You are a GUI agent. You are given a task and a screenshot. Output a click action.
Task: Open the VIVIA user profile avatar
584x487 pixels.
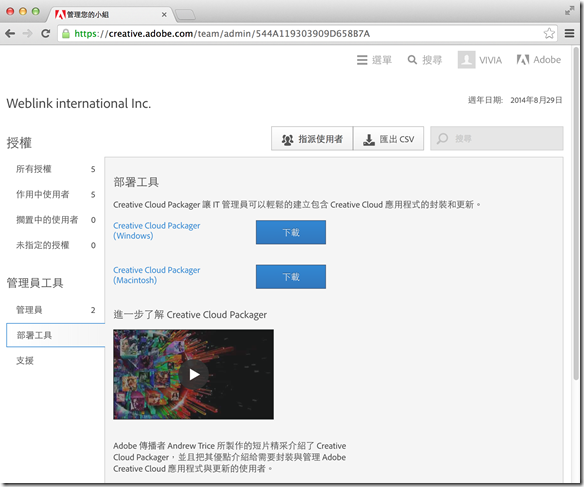point(466,60)
